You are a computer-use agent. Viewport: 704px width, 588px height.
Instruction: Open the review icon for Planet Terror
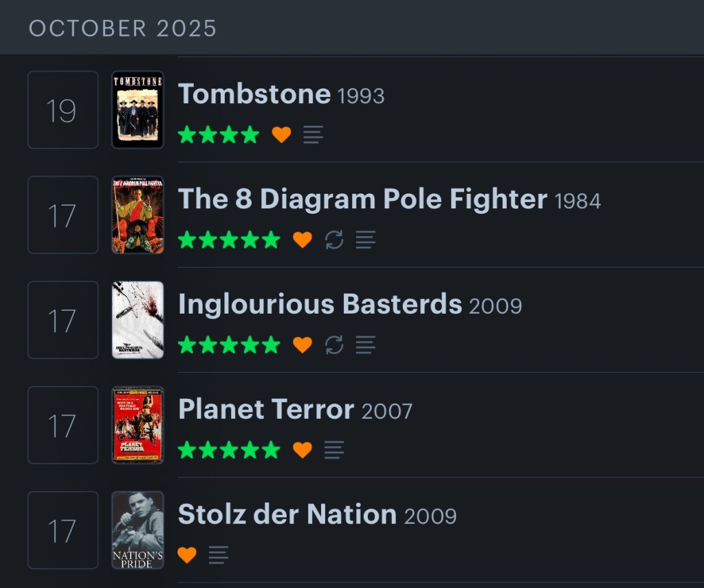[x=334, y=450]
